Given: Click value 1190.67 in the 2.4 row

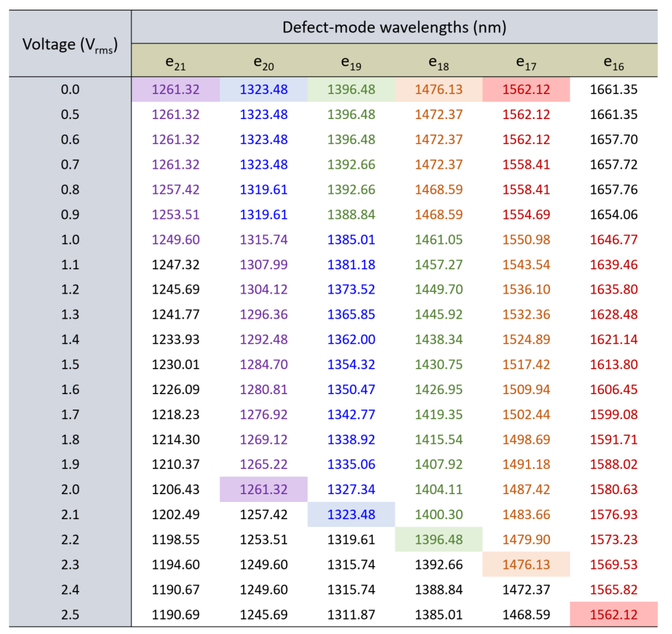Looking at the screenshot, I should point(175,589).
